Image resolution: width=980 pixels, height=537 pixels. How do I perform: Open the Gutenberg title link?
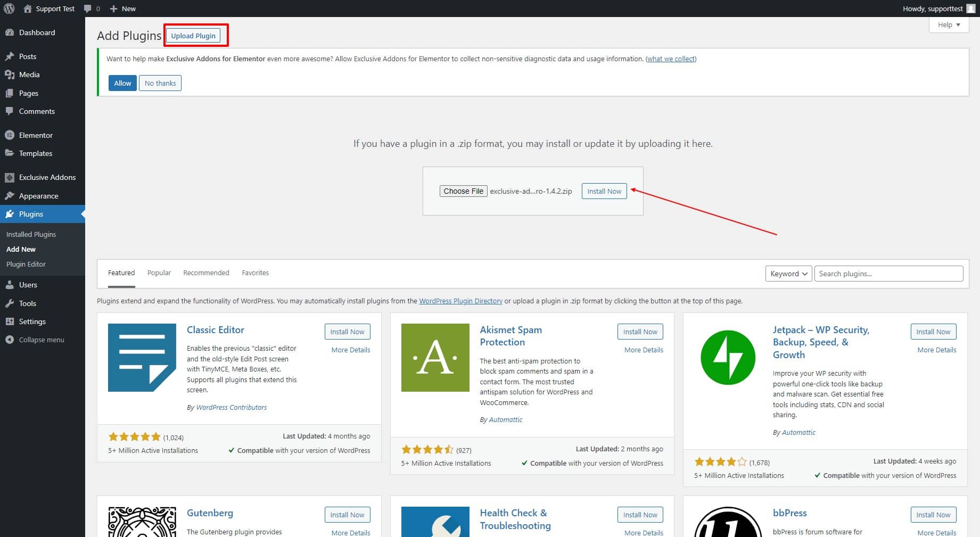click(x=210, y=513)
